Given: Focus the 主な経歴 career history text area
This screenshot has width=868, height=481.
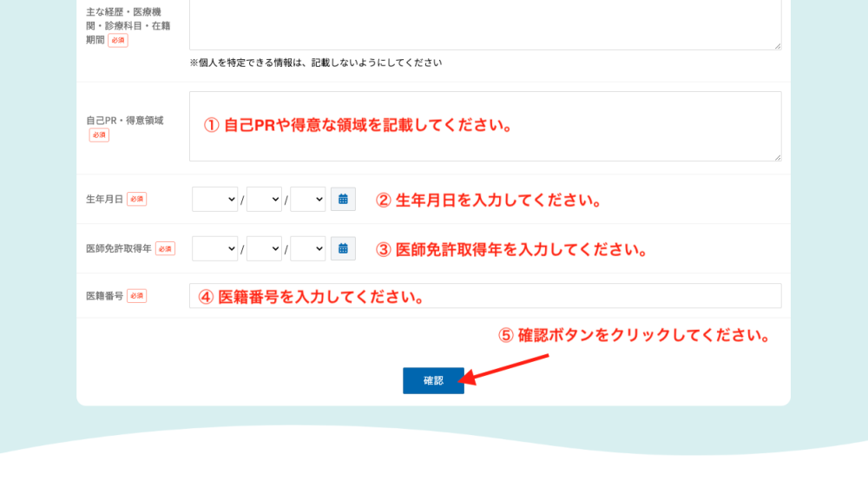Looking at the screenshot, I should [x=485, y=24].
